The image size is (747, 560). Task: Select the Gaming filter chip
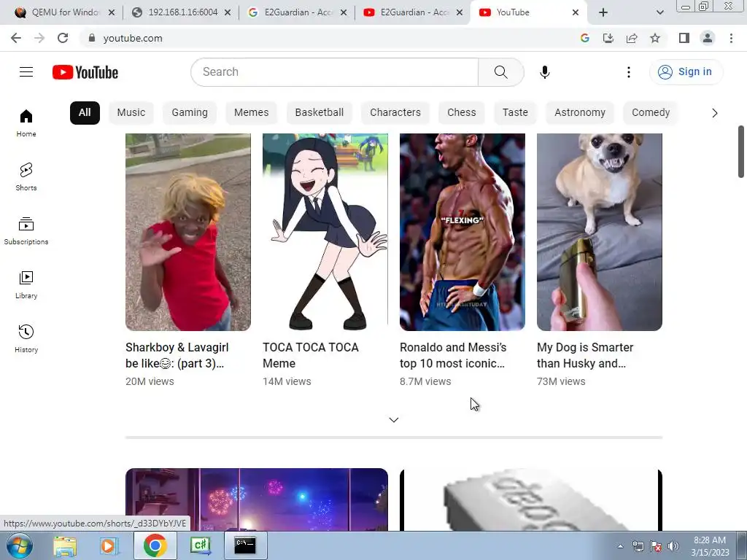[190, 113]
